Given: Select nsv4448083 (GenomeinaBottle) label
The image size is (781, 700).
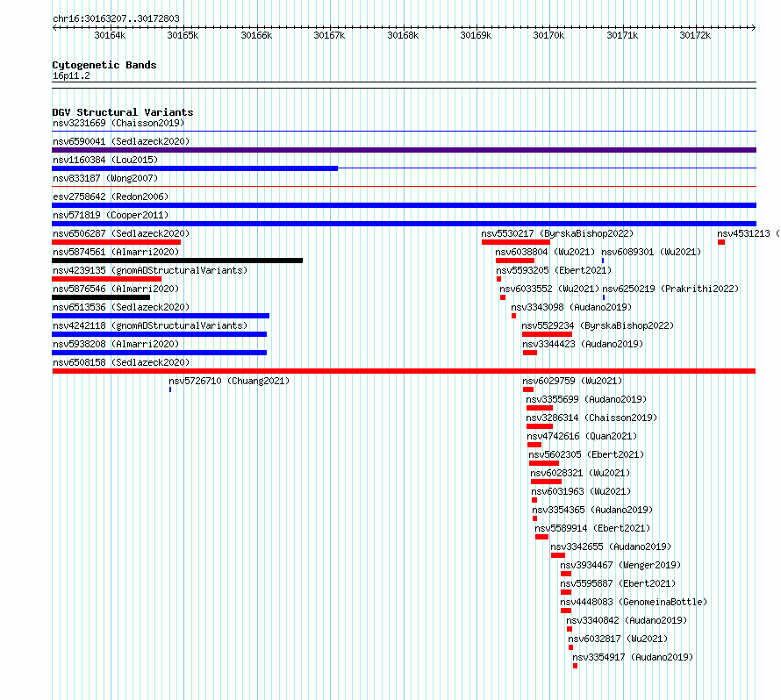Looking at the screenshot, I should point(634,602).
